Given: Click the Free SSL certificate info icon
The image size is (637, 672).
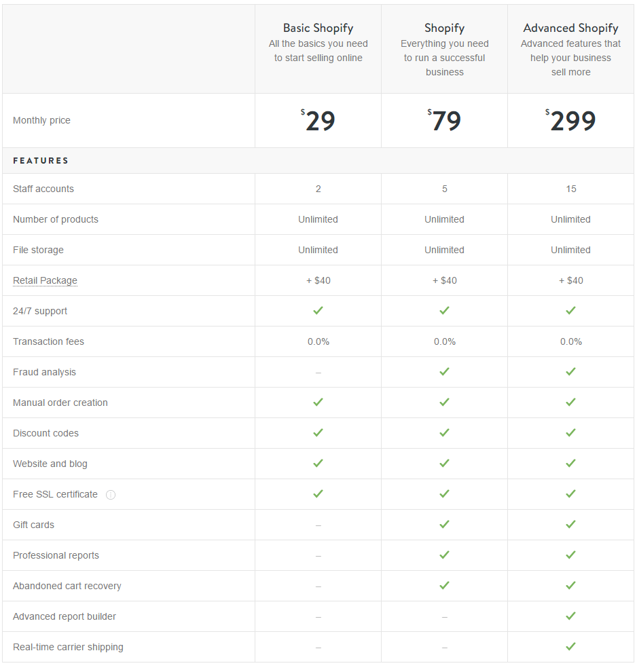Looking at the screenshot, I should (111, 495).
